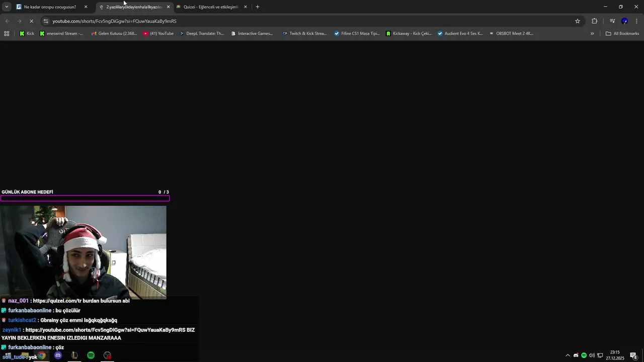This screenshot has height=362, width=644.
Task: Open Discord from the taskbar
Action: (x=58, y=355)
